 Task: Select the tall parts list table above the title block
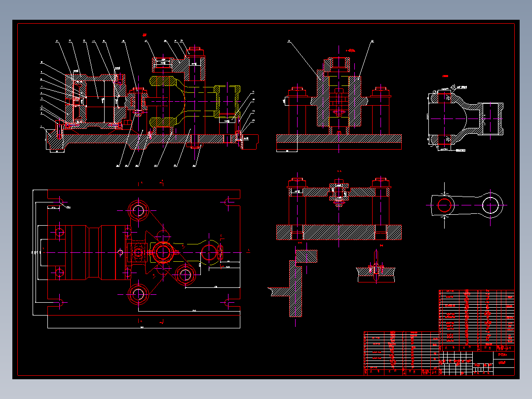477,320
